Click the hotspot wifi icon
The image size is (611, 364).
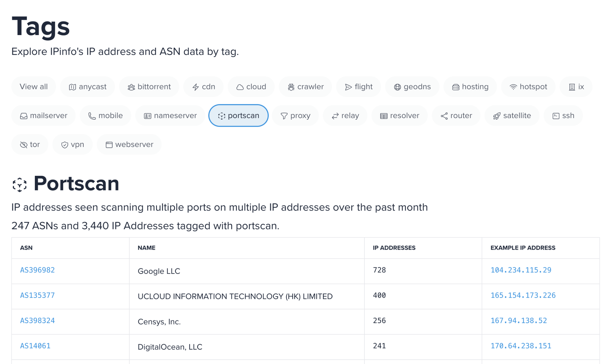(513, 87)
